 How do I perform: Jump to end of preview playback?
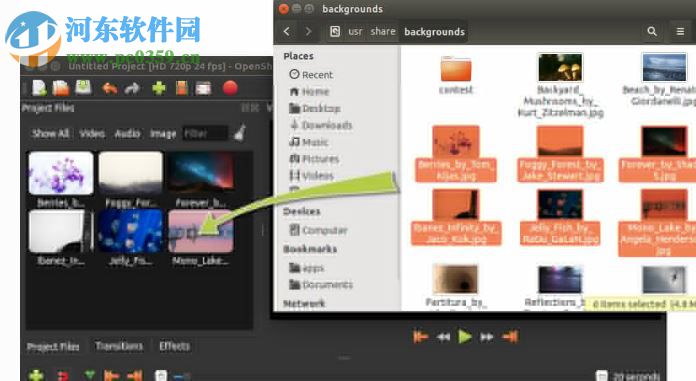pos(510,337)
